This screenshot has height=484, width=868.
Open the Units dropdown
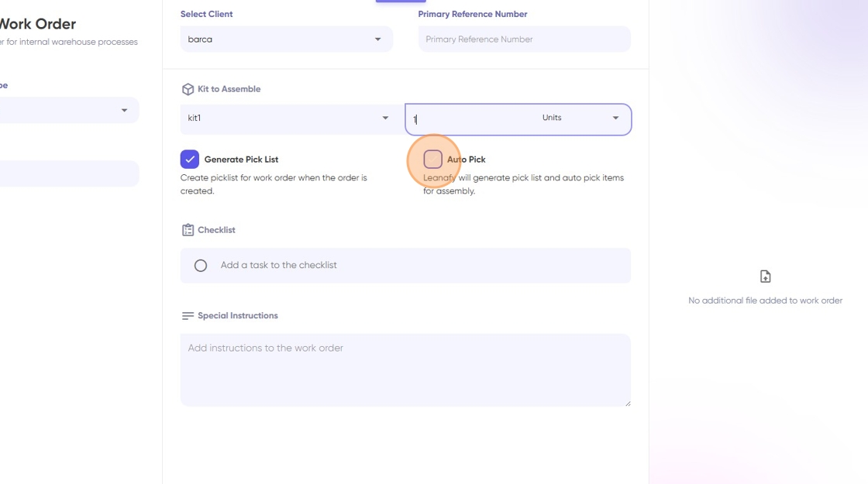[580, 118]
